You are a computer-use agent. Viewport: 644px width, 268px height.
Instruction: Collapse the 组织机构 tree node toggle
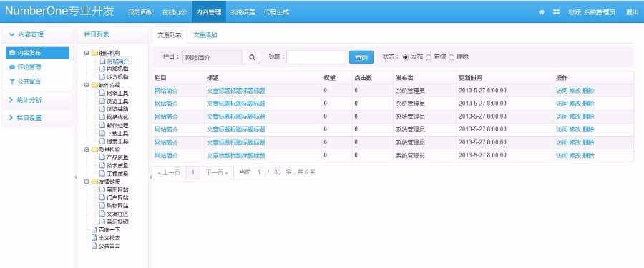point(87,53)
